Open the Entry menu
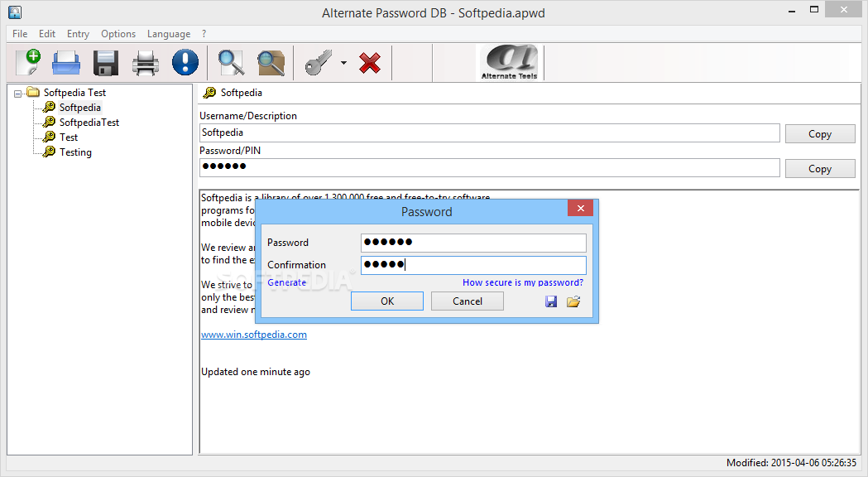Image resolution: width=868 pixels, height=477 pixels. (78, 34)
